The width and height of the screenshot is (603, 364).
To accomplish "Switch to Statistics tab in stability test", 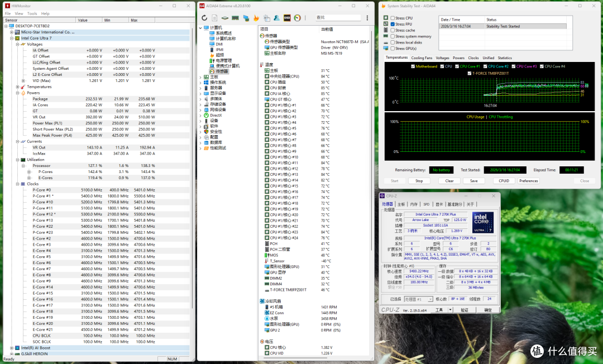I will tap(505, 58).
